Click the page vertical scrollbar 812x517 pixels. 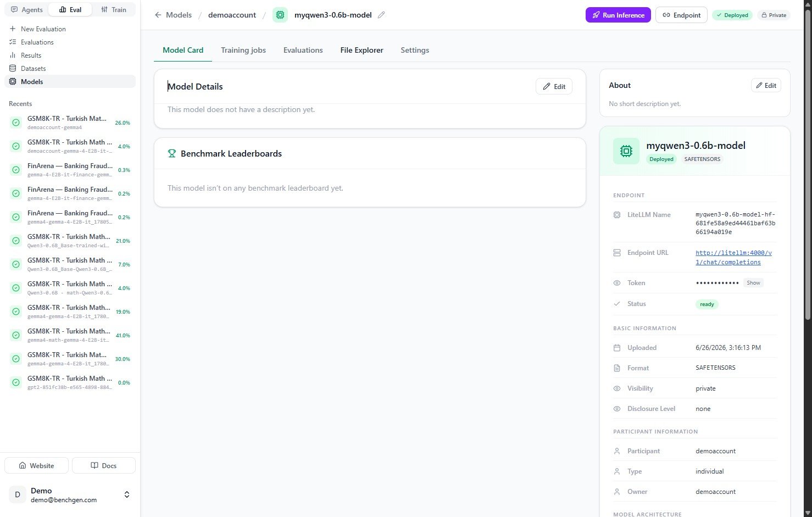808,165
